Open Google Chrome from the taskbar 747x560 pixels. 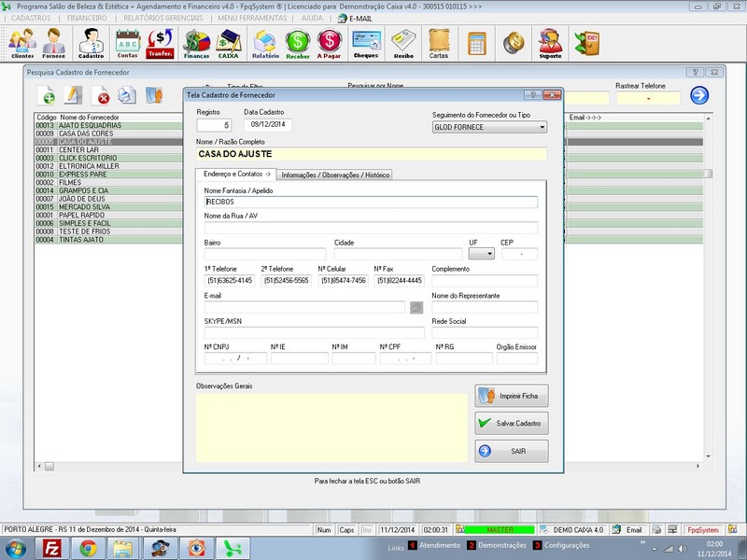tap(88, 548)
